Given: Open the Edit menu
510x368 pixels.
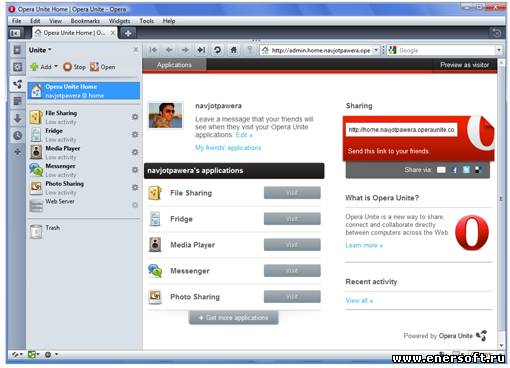Looking at the screenshot, I should (35, 21).
